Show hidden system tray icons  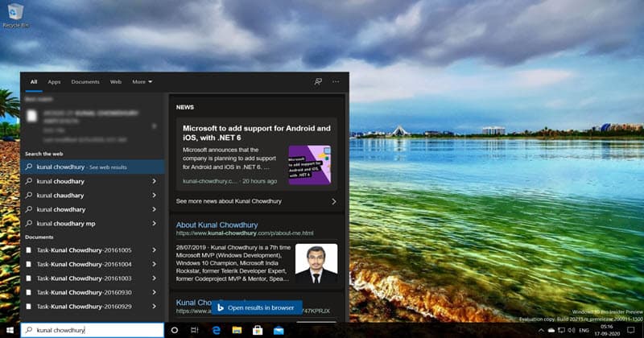pyautogui.click(x=541, y=330)
